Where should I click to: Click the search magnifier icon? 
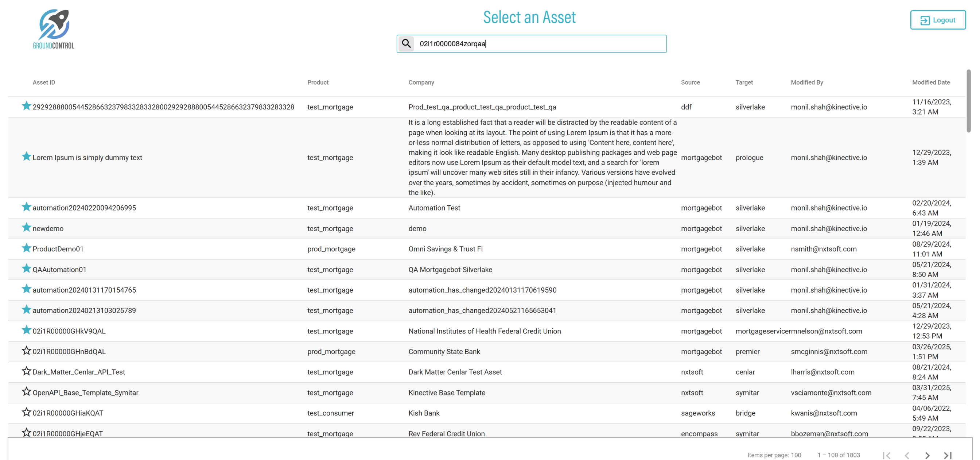click(x=406, y=43)
